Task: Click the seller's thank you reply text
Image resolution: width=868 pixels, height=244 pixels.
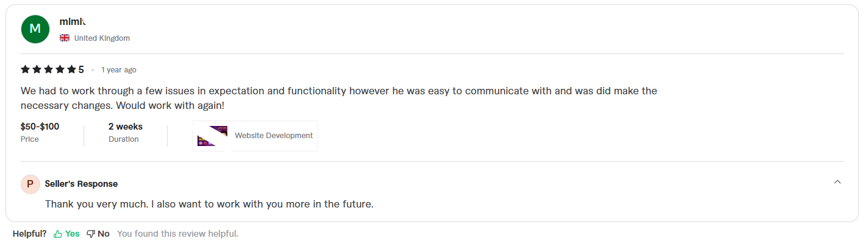Action: [x=209, y=204]
